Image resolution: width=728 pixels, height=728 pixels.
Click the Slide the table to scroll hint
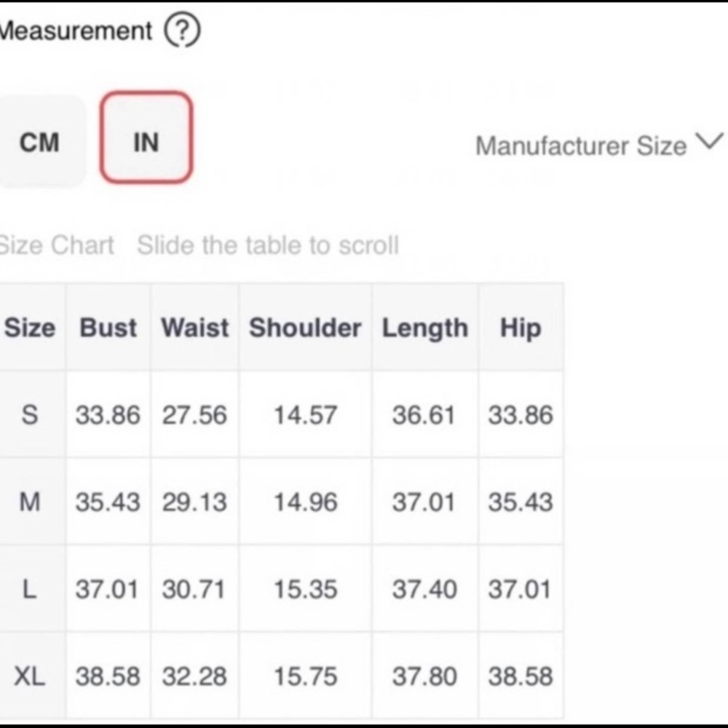268,245
